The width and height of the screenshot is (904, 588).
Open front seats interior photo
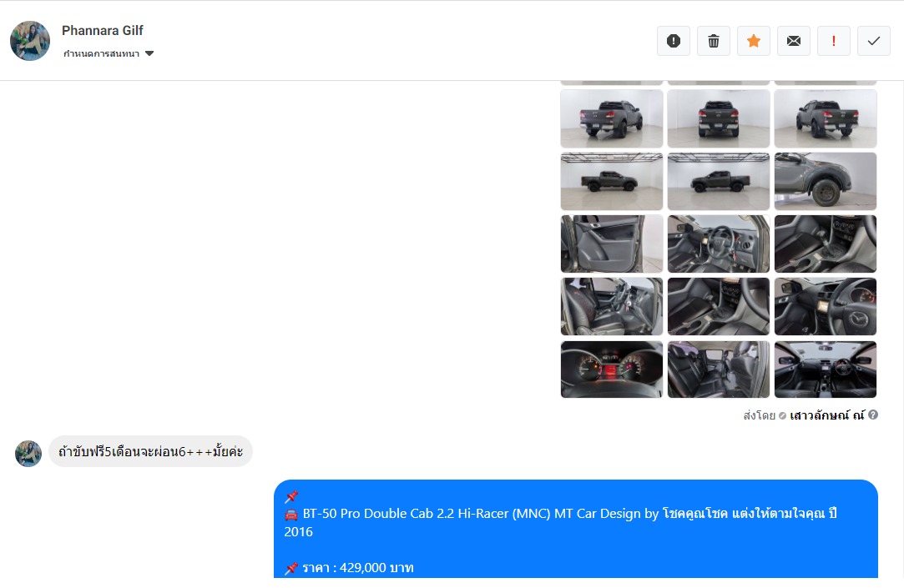(x=612, y=306)
